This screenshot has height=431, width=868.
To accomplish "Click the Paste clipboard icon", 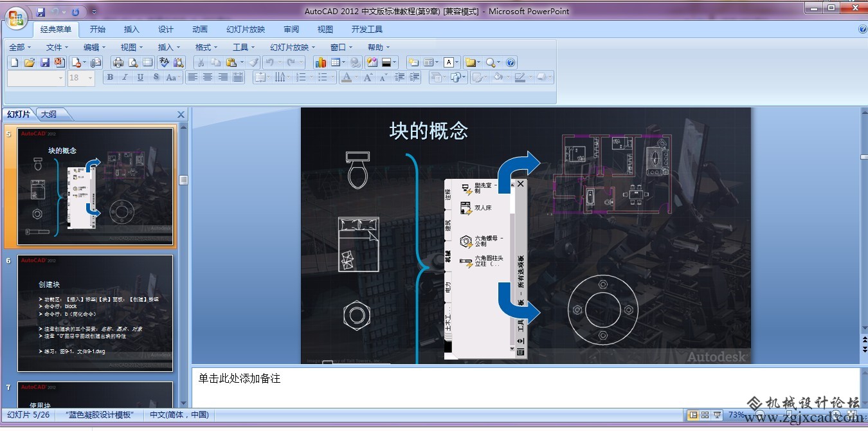I will tap(231, 62).
